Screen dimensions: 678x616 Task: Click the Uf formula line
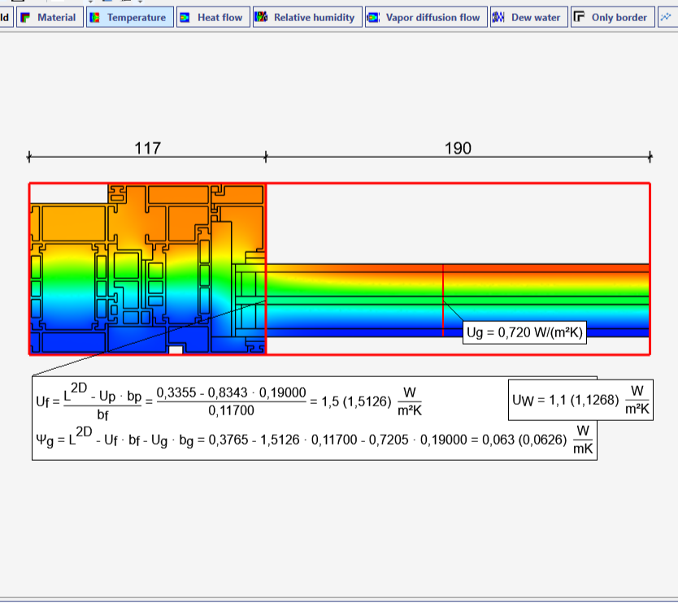click(228, 401)
